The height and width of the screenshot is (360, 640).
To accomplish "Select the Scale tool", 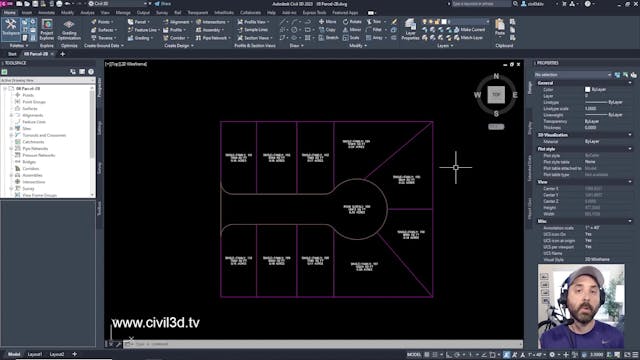I will (x=351, y=38).
